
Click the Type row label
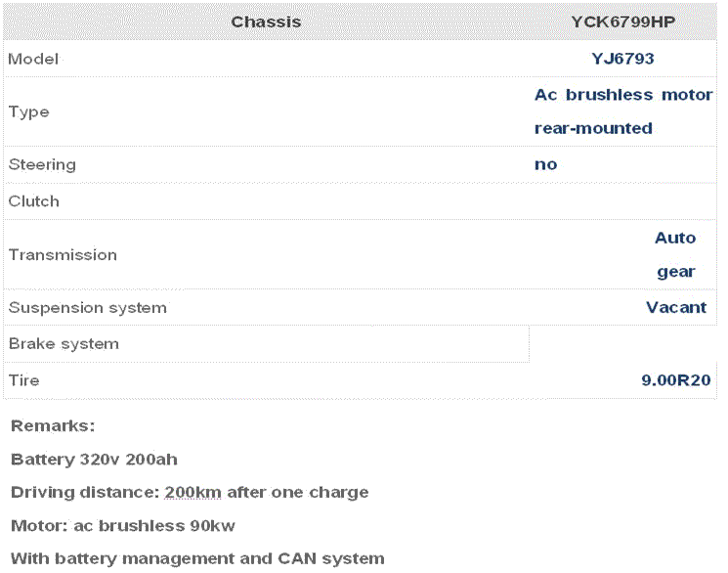(x=28, y=112)
